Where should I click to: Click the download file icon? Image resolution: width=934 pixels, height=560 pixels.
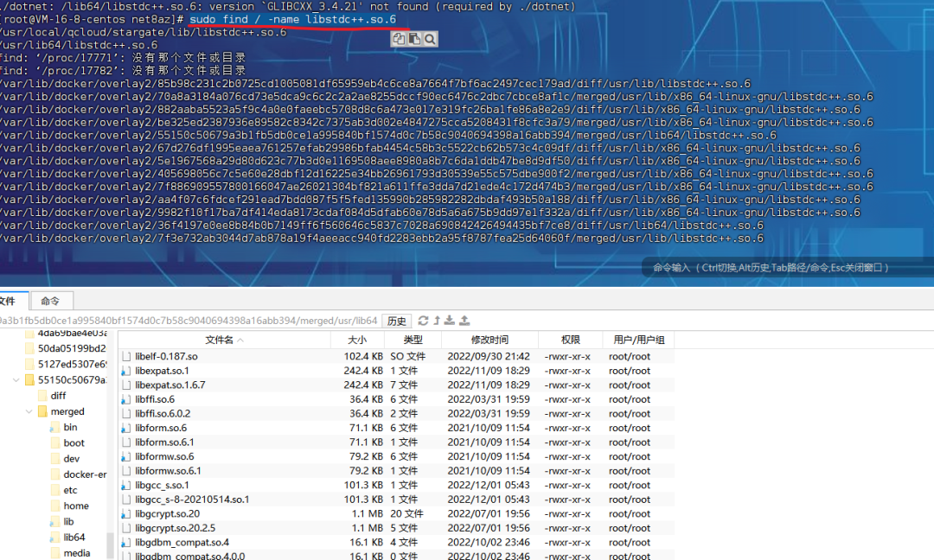click(x=450, y=319)
